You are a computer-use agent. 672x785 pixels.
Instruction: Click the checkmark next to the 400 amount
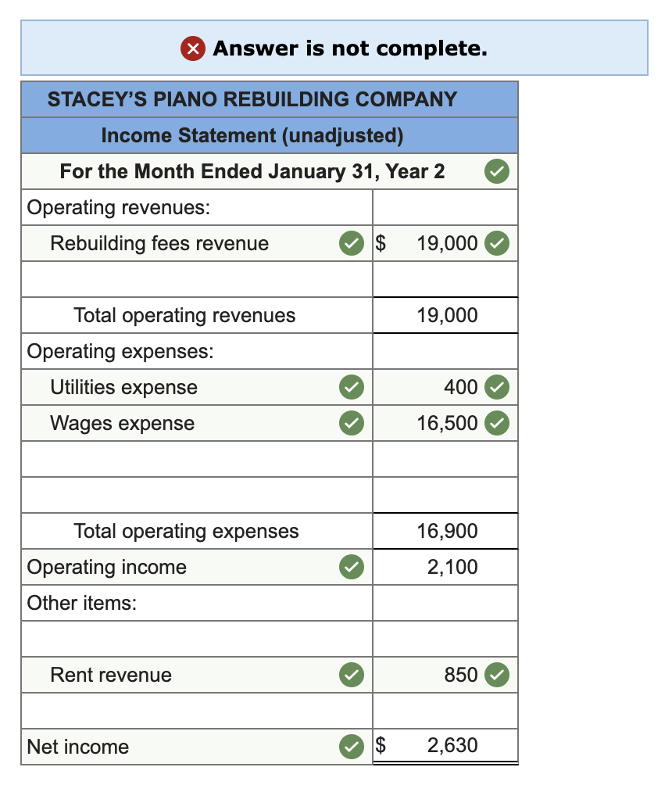tap(497, 387)
